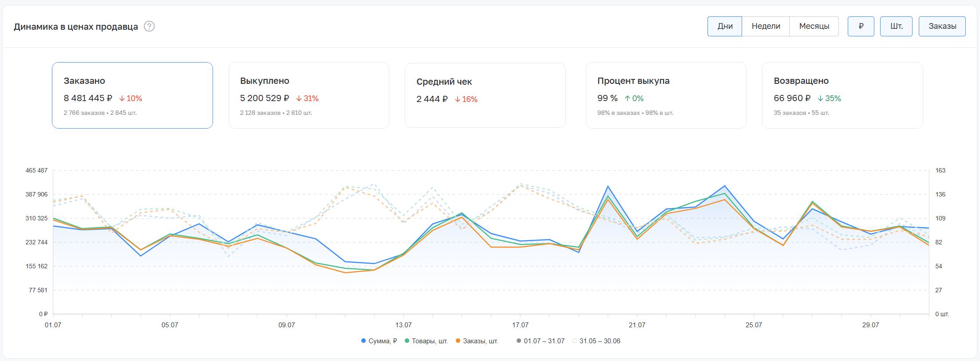Click the left axis value 155 162

point(36,266)
